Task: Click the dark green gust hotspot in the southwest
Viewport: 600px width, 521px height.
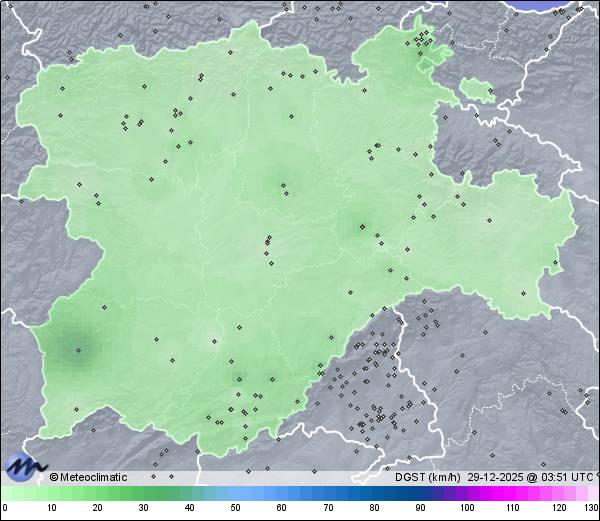Action: (x=77, y=348)
